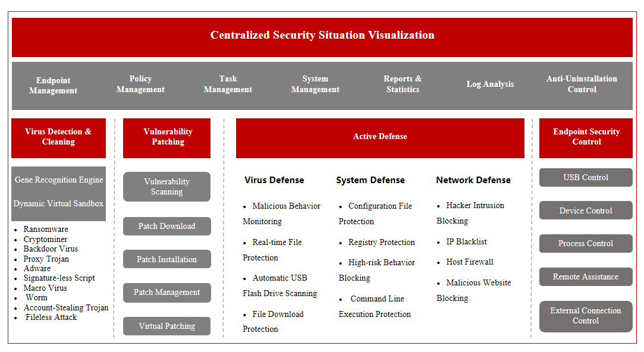
Task: Select Malicious Website Blocking item
Action: [x=474, y=290]
